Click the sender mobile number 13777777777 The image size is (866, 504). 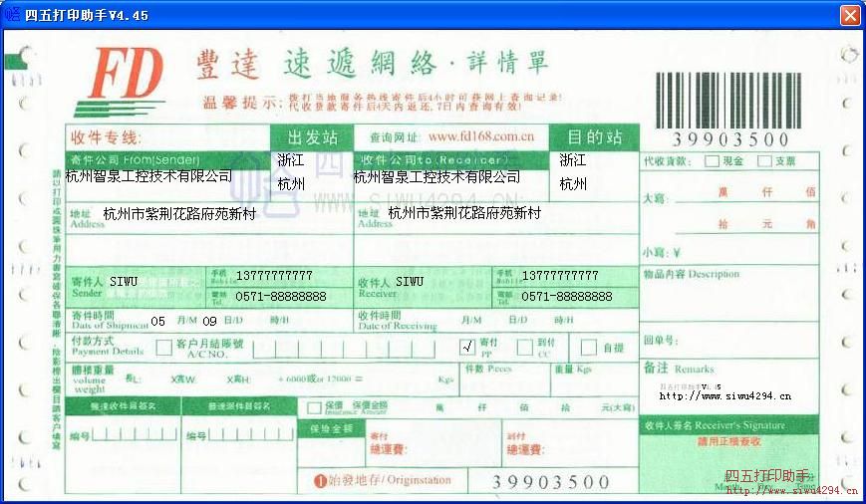coord(274,276)
